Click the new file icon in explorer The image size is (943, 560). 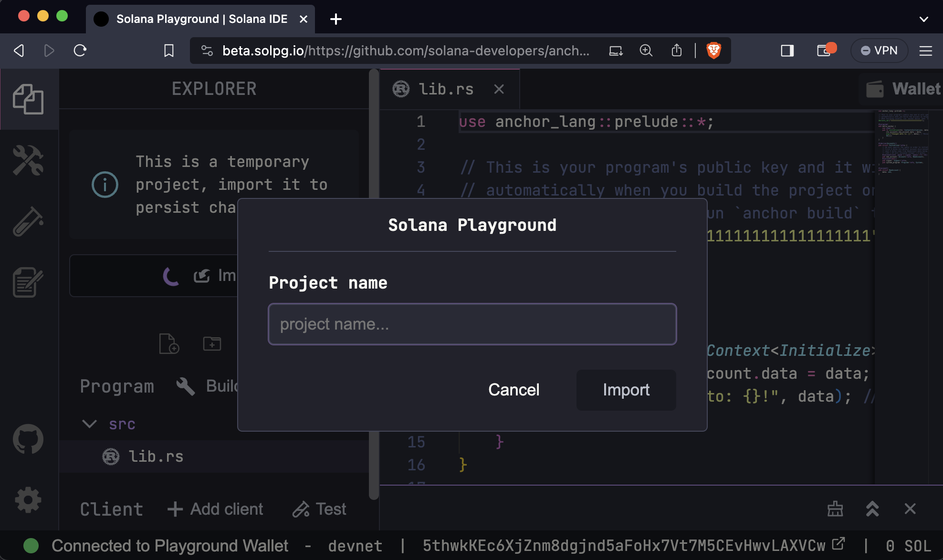coord(169,343)
